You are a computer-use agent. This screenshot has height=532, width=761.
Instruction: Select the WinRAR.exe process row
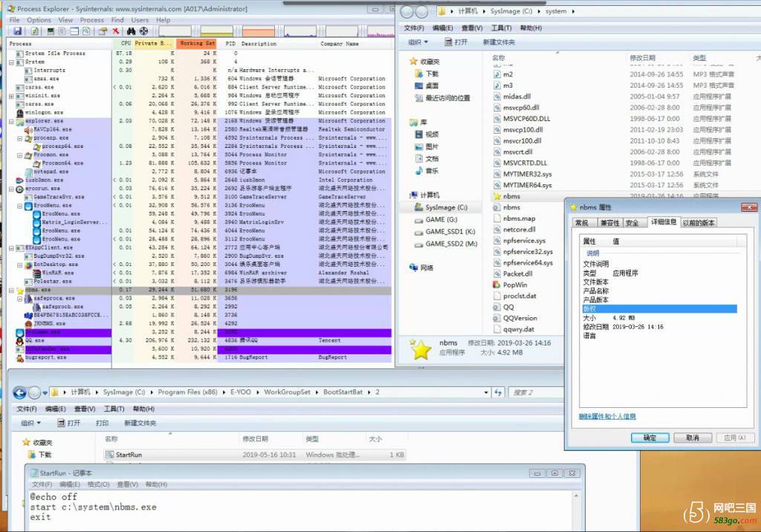pos(200,273)
